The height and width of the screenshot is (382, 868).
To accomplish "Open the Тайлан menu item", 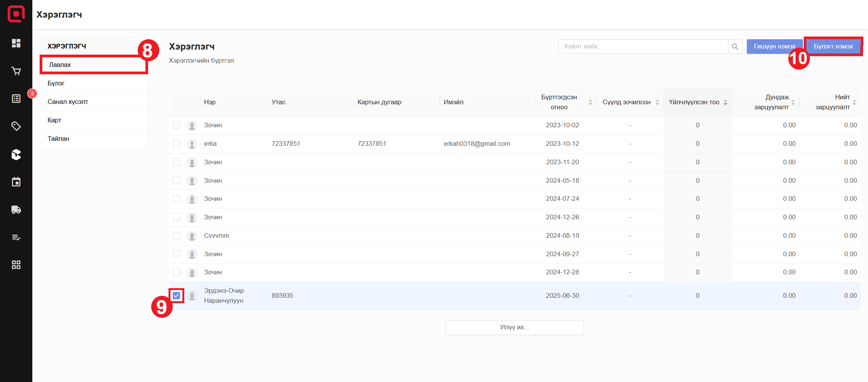I will coord(58,138).
